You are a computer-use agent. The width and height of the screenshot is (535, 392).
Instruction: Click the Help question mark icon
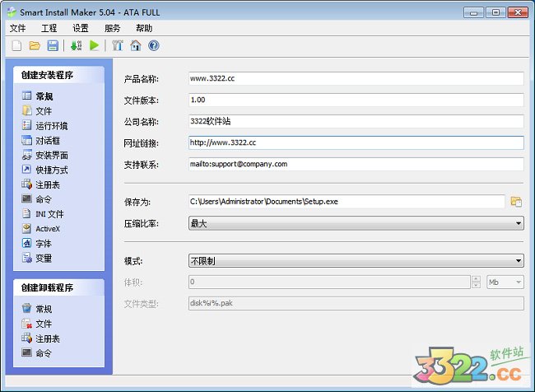point(154,45)
